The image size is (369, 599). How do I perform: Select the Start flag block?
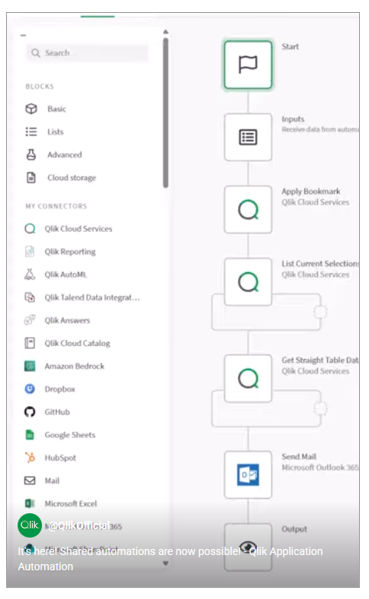click(x=248, y=65)
